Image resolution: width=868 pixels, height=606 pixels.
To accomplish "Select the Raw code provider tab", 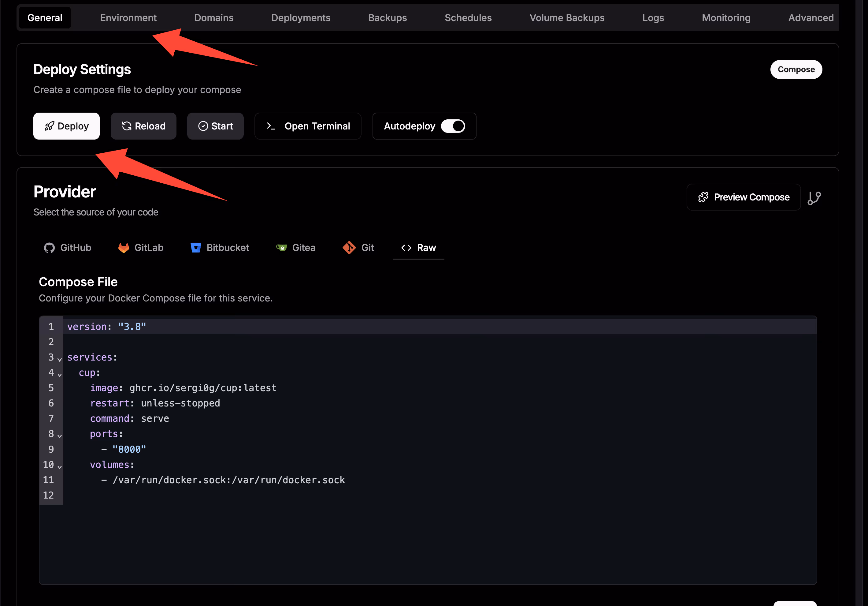I will point(418,248).
